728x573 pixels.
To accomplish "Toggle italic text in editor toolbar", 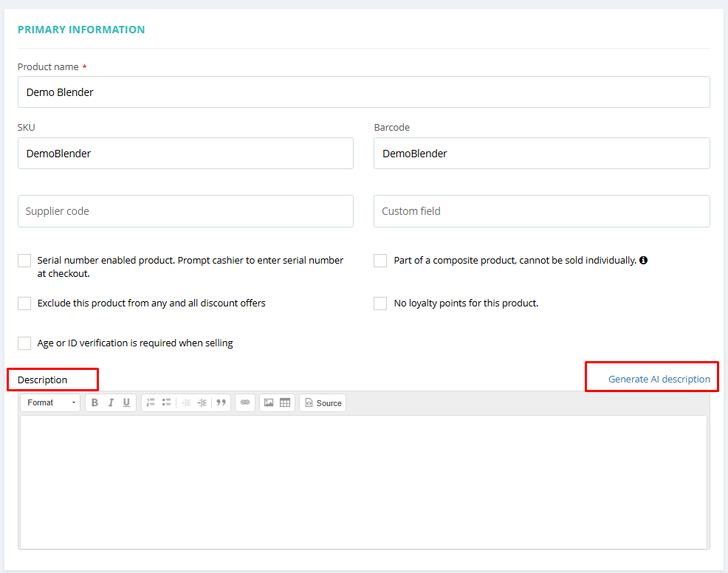I will (x=111, y=402).
